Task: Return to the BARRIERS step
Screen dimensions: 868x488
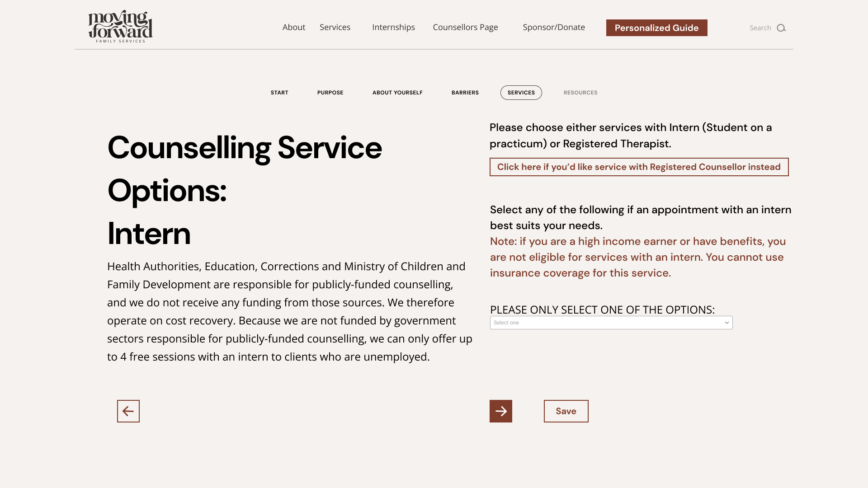Action: [465, 93]
